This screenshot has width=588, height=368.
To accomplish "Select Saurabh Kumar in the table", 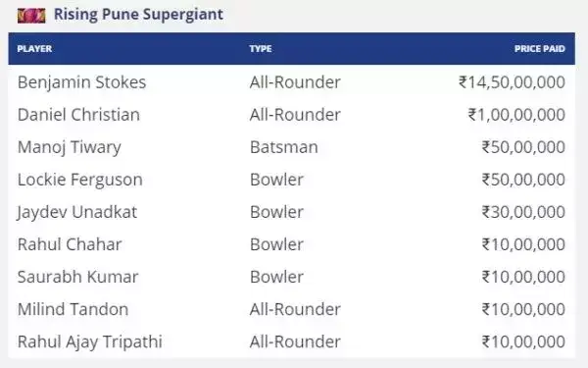I will coord(78,277).
